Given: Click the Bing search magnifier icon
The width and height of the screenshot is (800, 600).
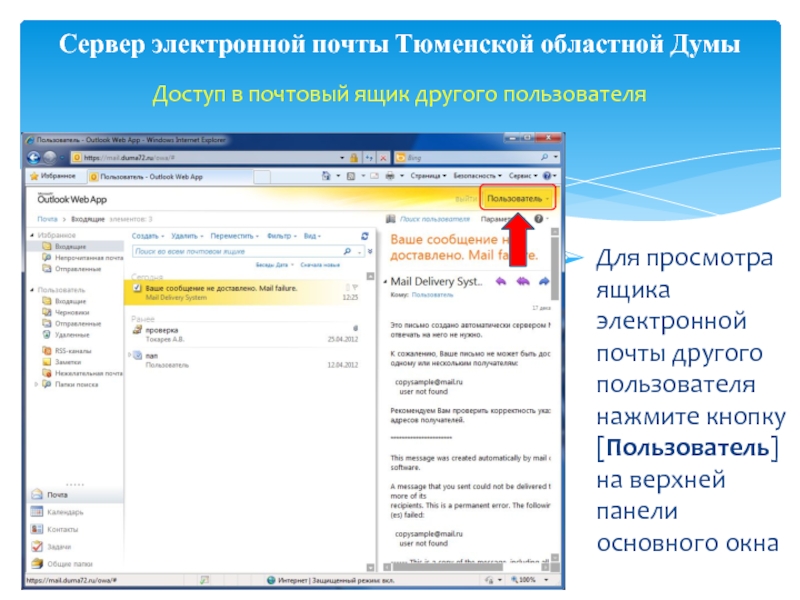Looking at the screenshot, I should (544, 157).
